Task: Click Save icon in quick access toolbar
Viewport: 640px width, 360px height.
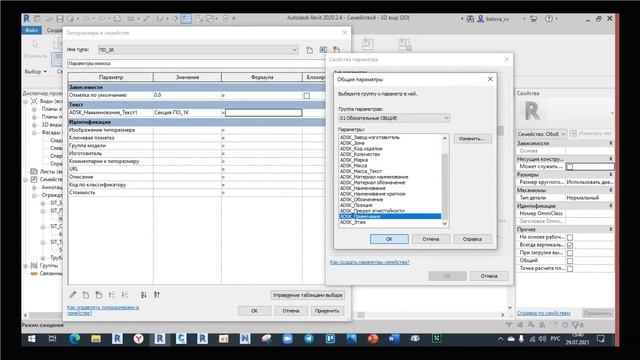Action: [x=60, y=19]
